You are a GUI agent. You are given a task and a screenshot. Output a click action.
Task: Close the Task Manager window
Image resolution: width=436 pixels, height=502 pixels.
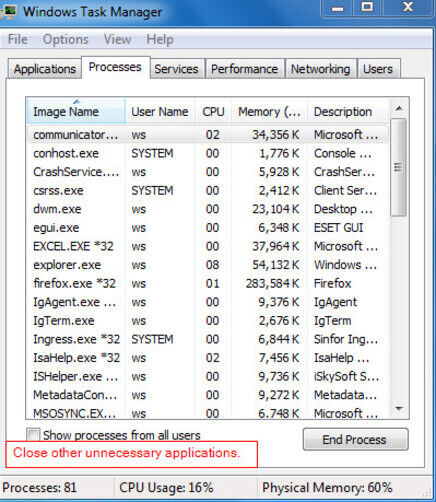(408, 7)
